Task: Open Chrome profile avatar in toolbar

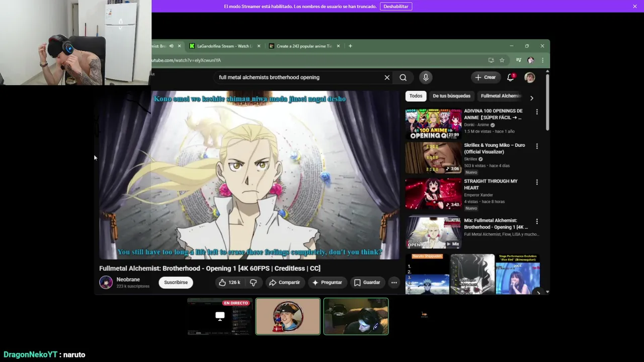Action: coord(530,60)
